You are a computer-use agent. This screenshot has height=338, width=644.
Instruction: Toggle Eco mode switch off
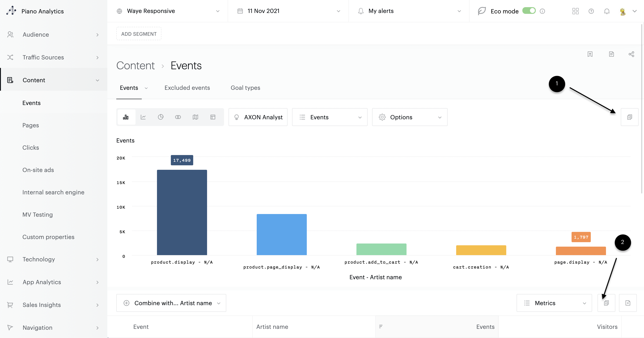529,11
